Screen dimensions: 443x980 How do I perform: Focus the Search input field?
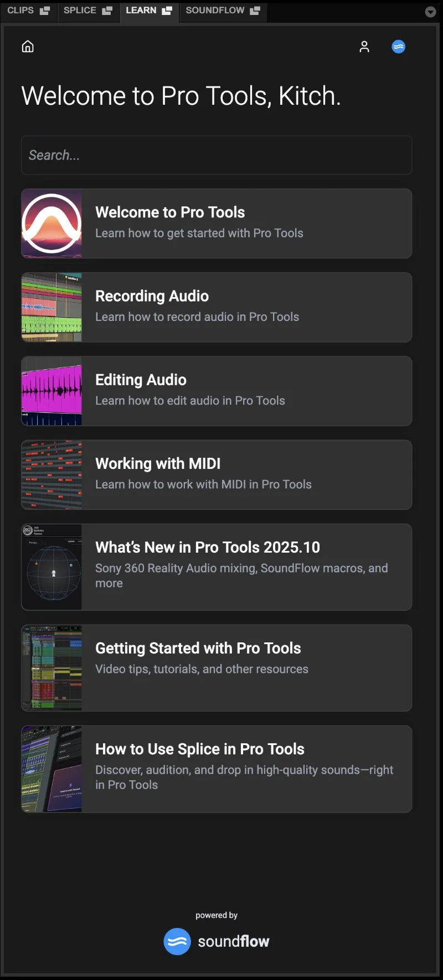point(217,155)
